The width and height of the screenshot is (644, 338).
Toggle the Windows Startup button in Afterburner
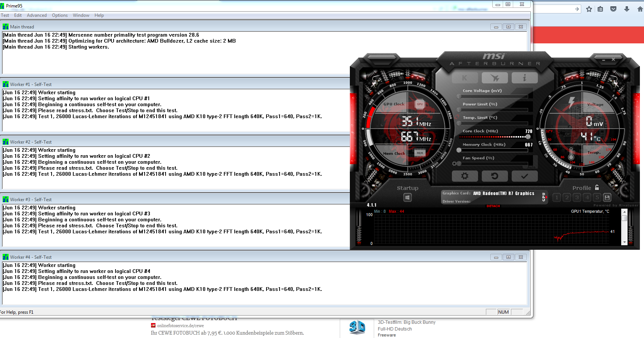(x=407, y=197)
